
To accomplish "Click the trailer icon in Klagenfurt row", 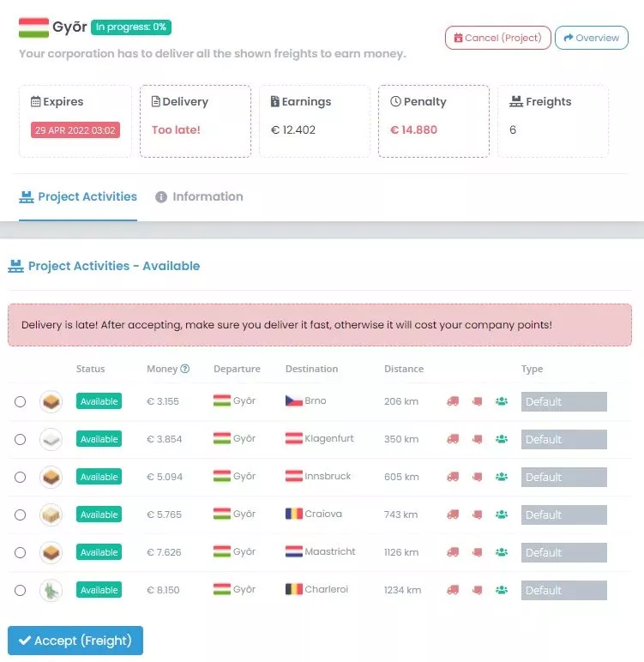I will pos(477,439).
